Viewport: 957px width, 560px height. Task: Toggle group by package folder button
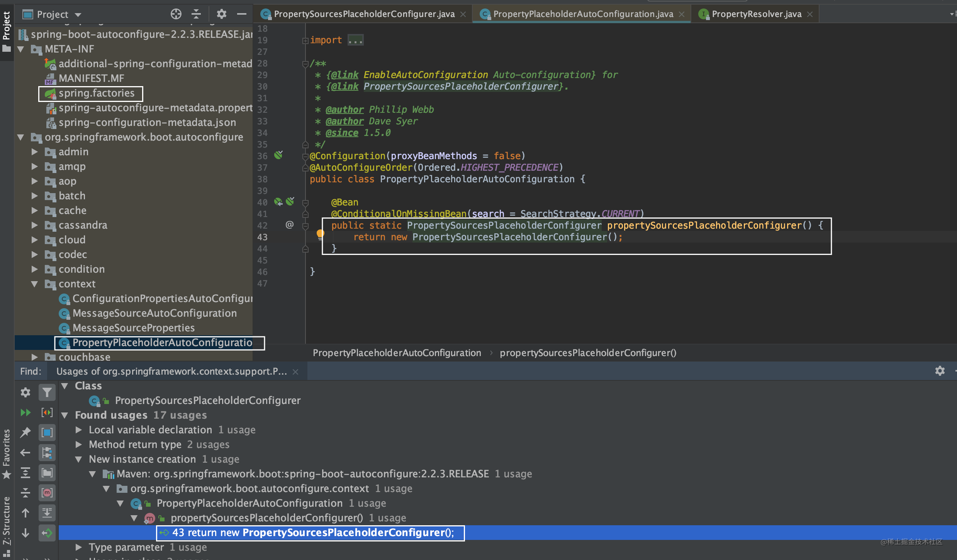pos(47,473)
